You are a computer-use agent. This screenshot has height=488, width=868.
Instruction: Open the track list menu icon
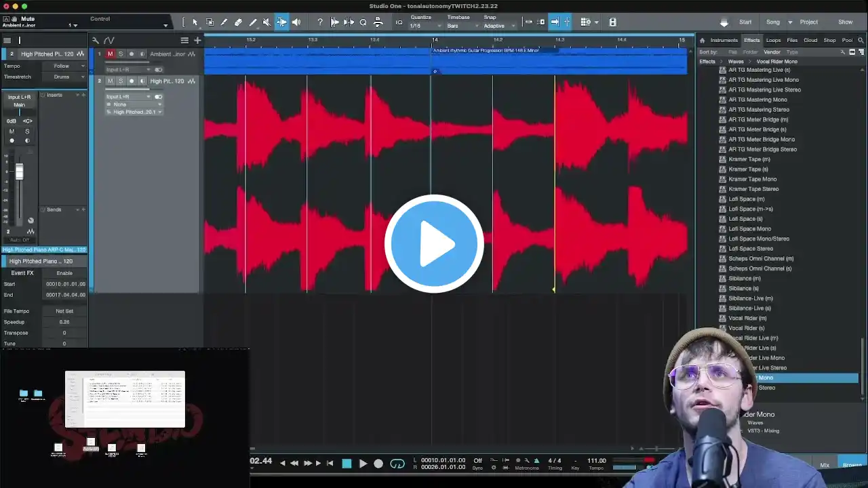point(184,41)
